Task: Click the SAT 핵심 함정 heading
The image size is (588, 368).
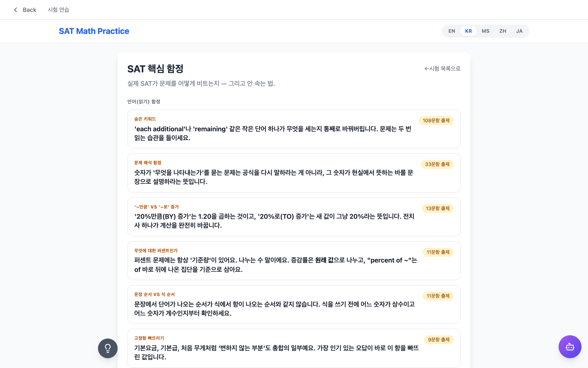Action: 155,69
